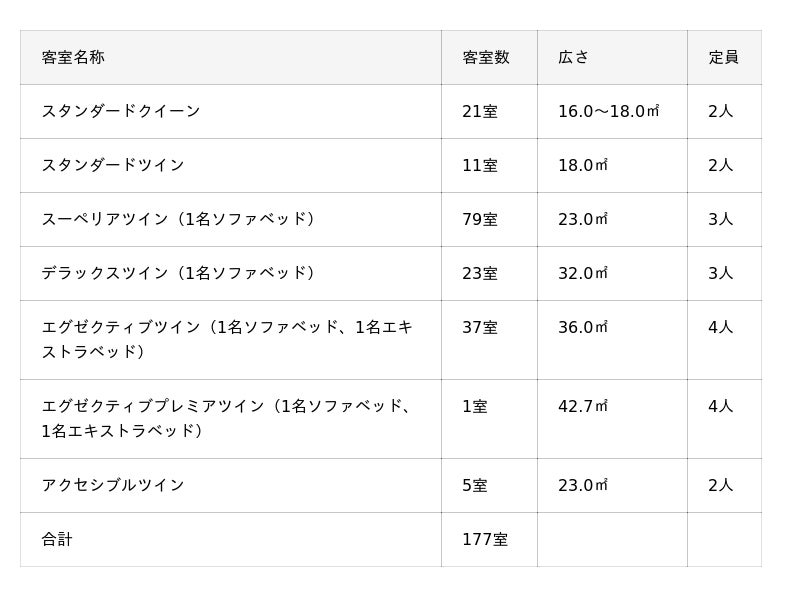
Task: Click the スタンダードツイン room name cell
Action: pyautogui.click(x=113, y=165)
